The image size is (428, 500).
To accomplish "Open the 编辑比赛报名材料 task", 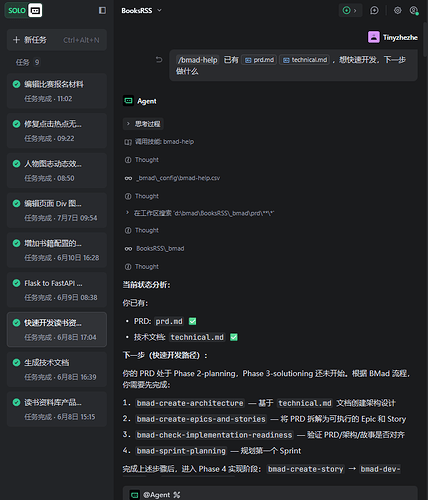I will tap(57, 91).
